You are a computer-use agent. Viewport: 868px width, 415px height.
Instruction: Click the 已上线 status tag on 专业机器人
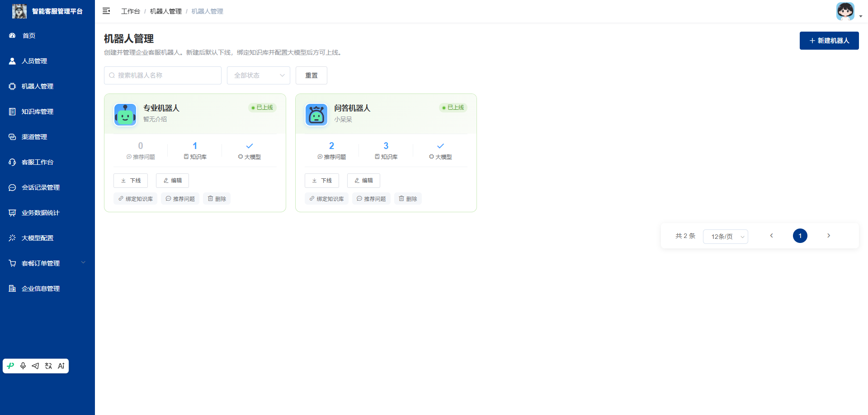(262, 107)
